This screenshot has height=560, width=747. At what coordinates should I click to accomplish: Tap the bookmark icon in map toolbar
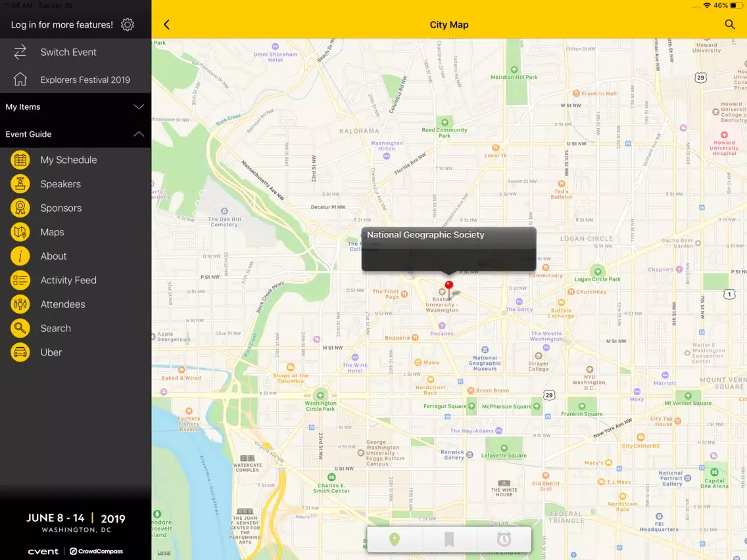(x=448, y=539)
